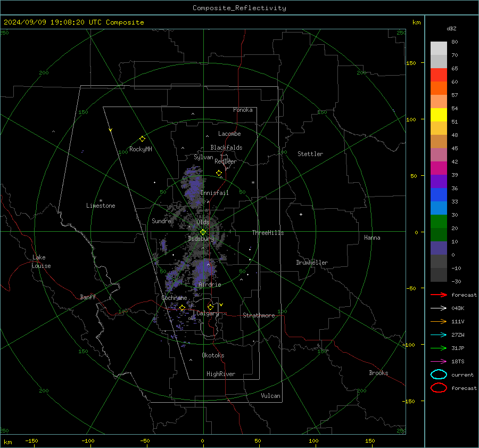Click the Sundre town label
The image size is (479, 448).
point(161,221)
